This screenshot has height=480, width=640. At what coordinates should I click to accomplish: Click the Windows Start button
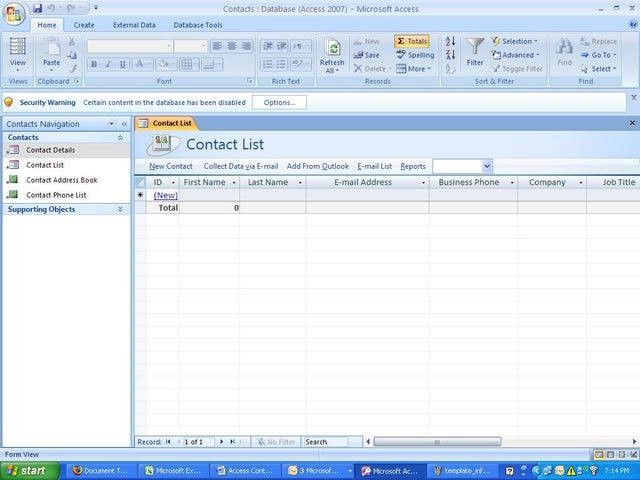click(30, 471)
